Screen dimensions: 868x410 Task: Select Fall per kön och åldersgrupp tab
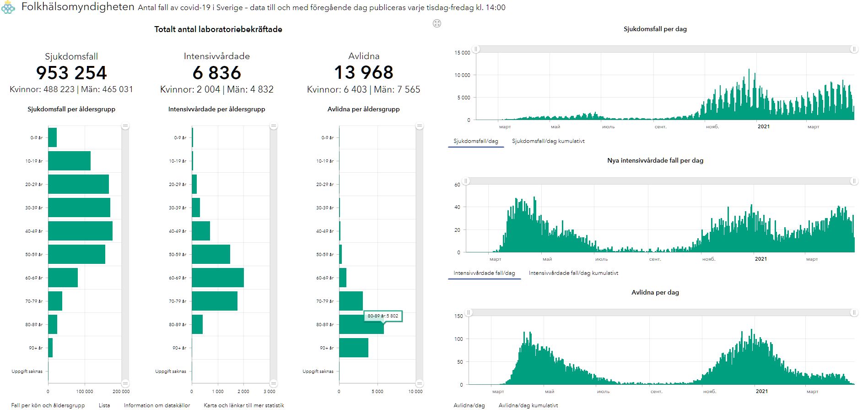click(x=48, y=405)
